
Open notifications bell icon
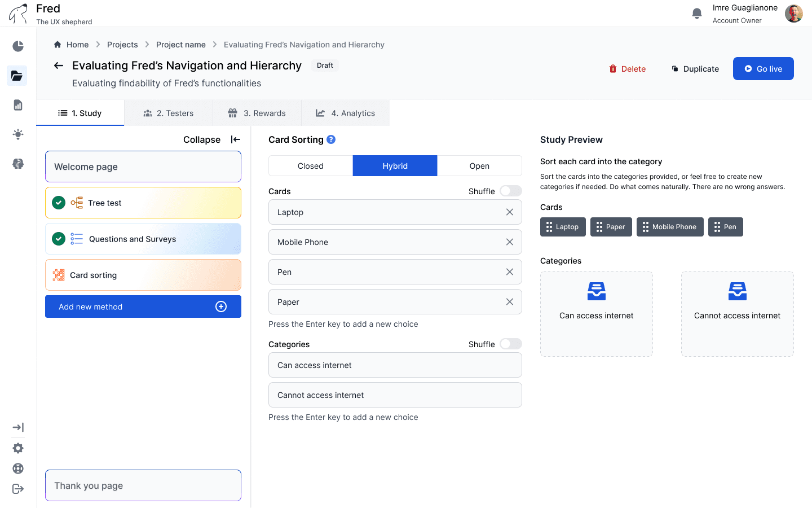coord(697,13)
